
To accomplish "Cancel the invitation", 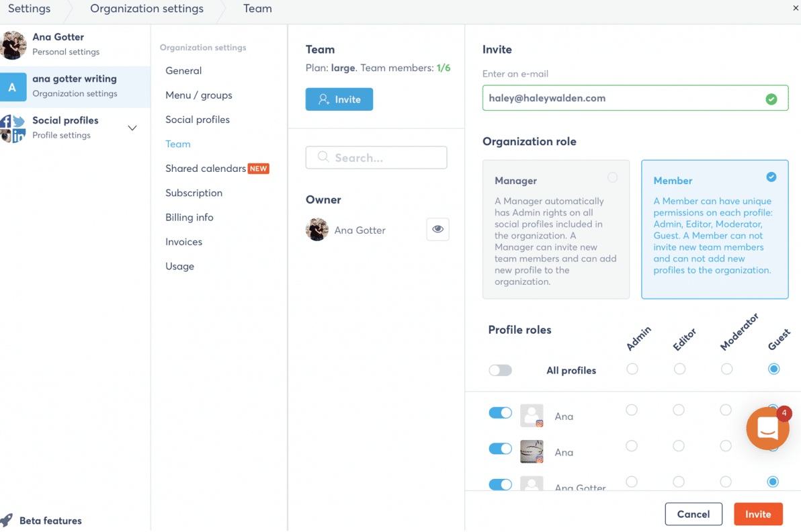I will 693,514.
